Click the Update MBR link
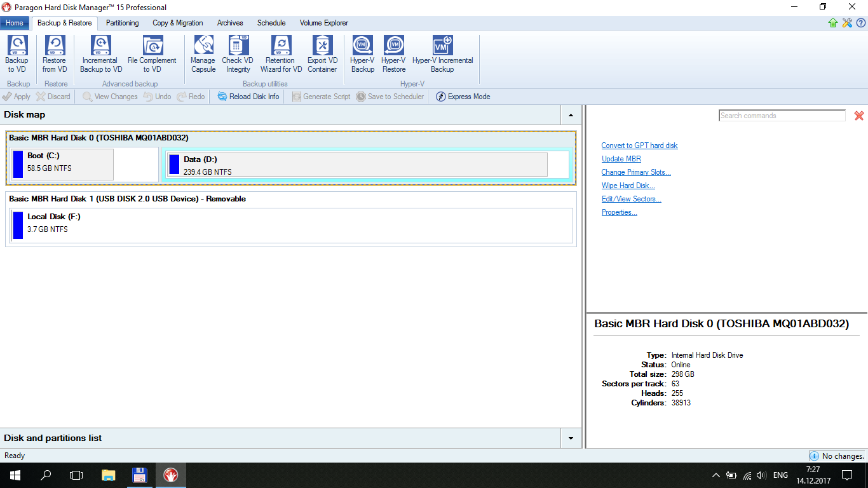The width and height of the screenshot is (868, 488). tap(621, 159)
